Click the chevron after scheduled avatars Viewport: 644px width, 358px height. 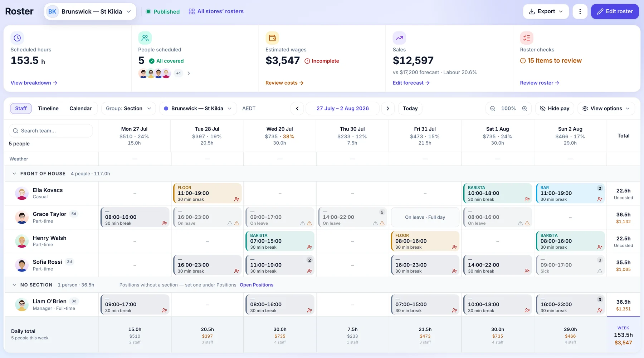(189, 73)
